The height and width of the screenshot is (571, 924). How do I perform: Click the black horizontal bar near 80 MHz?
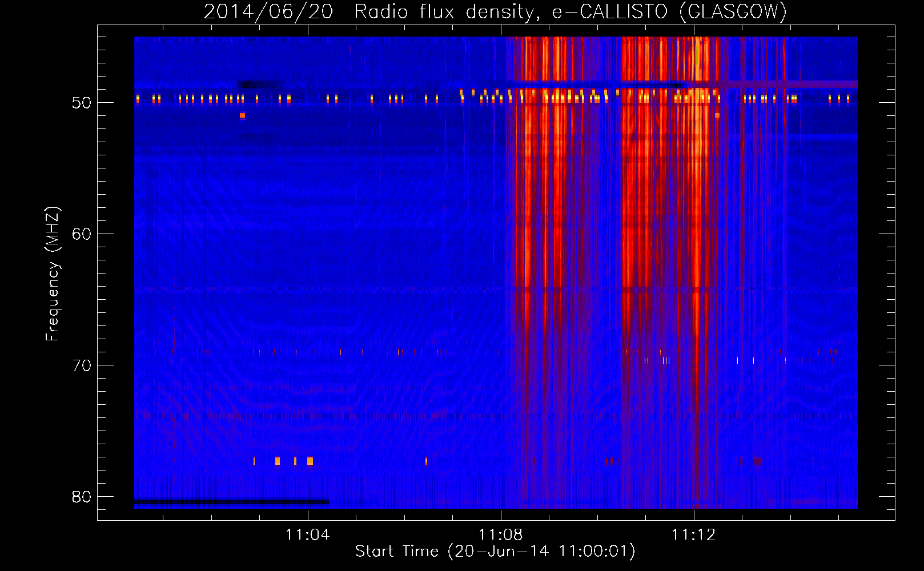pyautogui.click(x=231, y=502)
